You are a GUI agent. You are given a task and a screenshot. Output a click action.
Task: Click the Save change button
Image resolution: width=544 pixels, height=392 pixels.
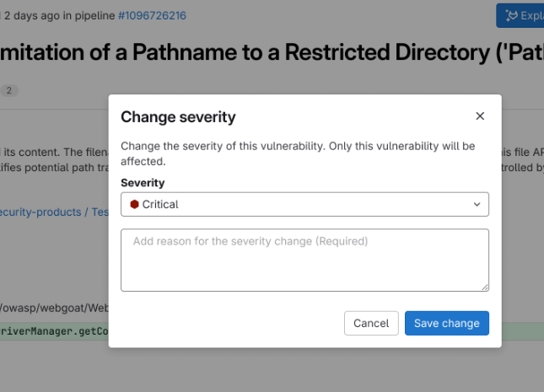pyautogui.click(x=446, y=323)
